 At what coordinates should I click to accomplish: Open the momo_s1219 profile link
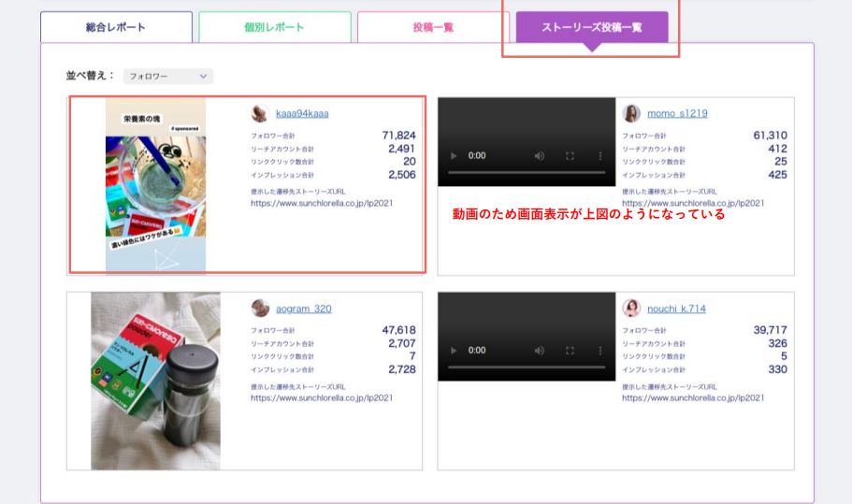[677, 113]
